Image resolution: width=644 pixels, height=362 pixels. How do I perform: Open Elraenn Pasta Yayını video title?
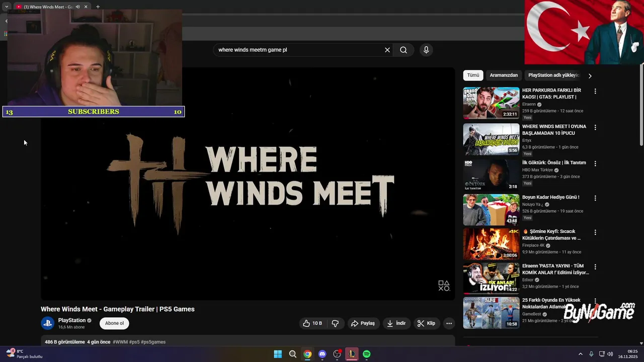pyautogui.click(x=555, y=269)
